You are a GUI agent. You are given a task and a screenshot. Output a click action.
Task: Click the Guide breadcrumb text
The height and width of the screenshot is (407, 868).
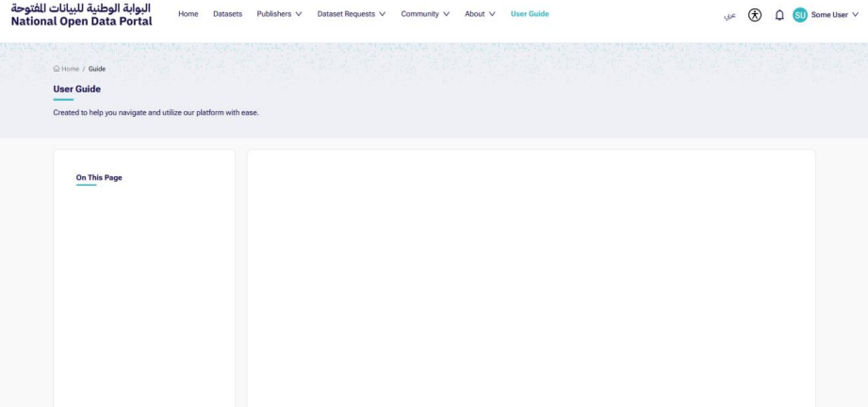pos(98,68)
